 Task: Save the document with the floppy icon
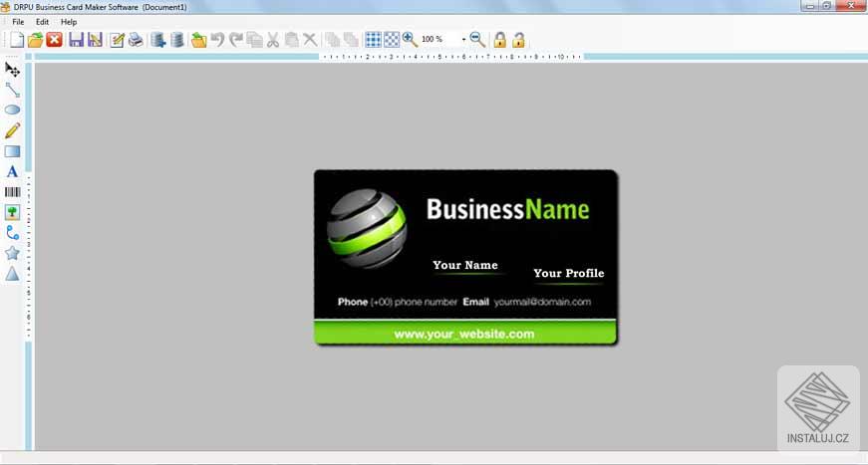pyautogui.click(x=76, y=40)
